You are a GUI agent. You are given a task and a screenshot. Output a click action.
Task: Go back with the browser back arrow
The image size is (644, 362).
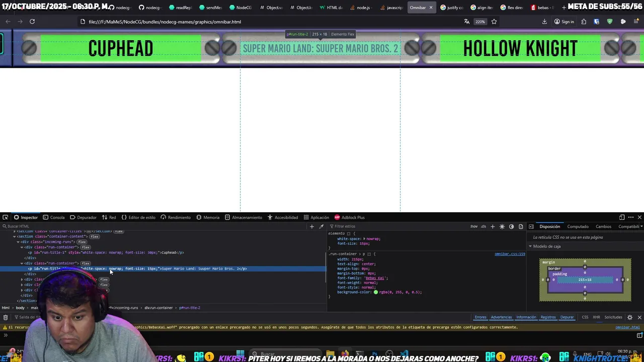pyautogui.click(x=8, y=22)
